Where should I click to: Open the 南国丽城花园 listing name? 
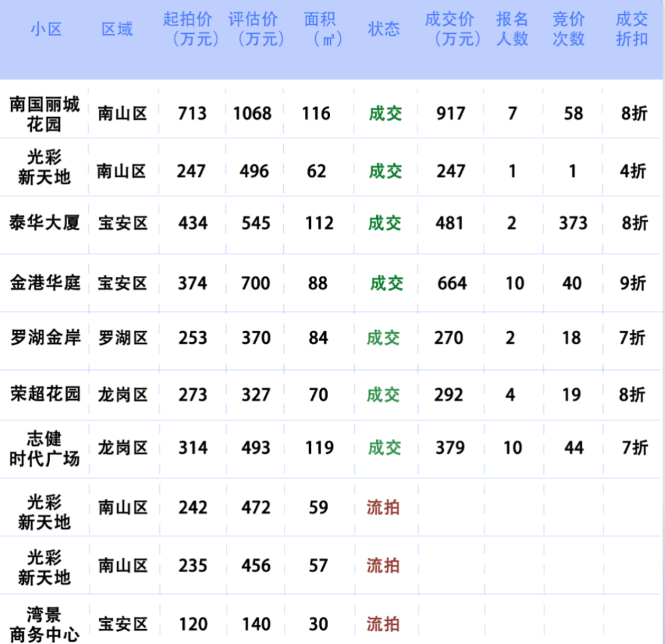pos(44,114)
